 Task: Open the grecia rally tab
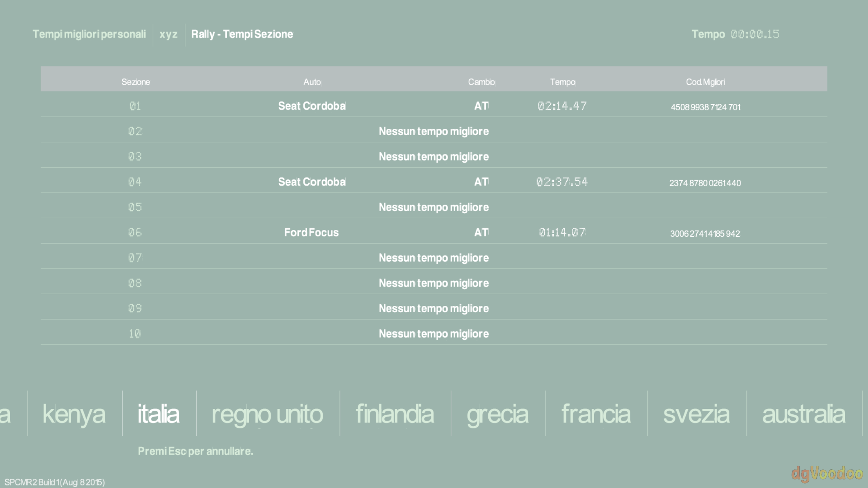tap(497, 414)
